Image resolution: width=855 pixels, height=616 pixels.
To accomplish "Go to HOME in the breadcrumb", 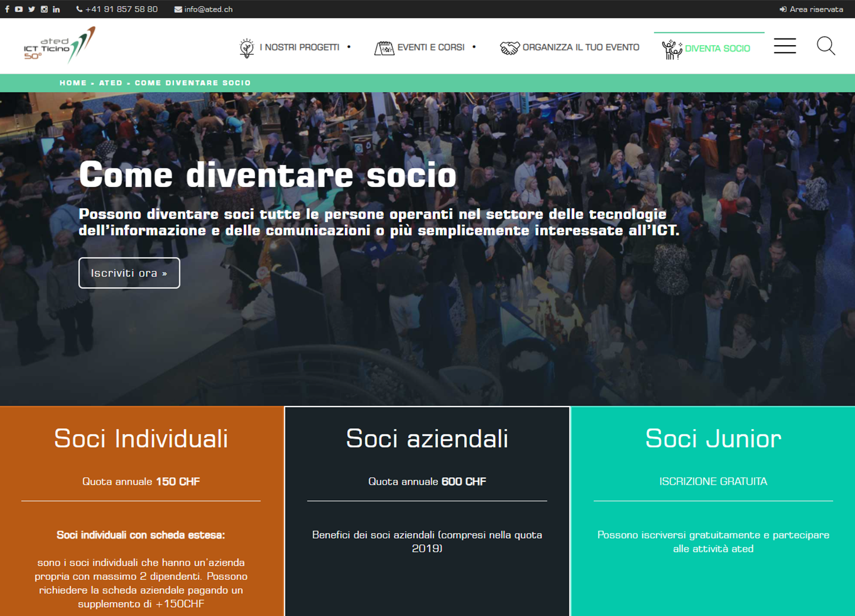I will (73, 83).
